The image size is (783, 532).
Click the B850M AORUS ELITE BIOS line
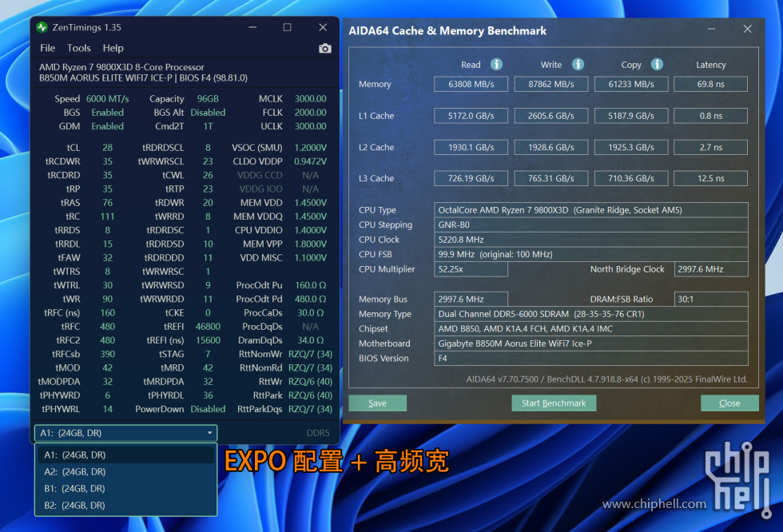coord(143,77)
